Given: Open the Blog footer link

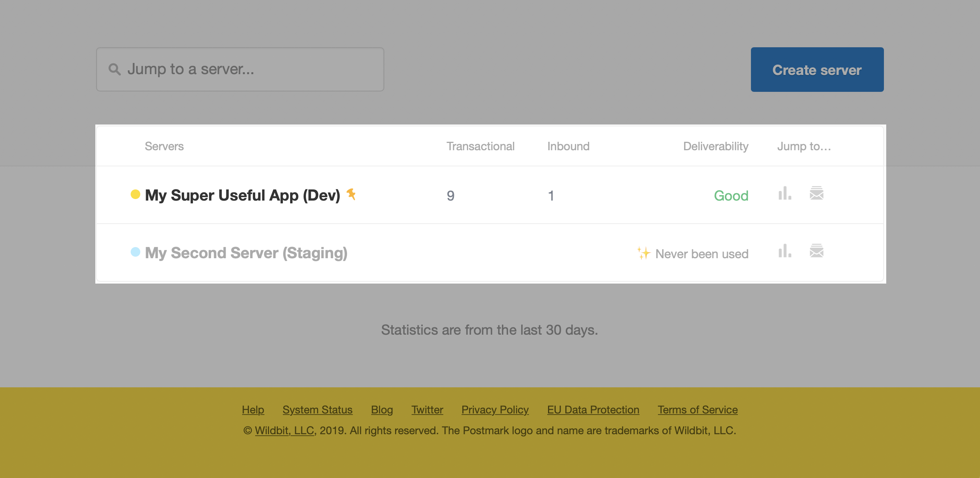Looking at the screenshot, I should [x=382, y=410].
